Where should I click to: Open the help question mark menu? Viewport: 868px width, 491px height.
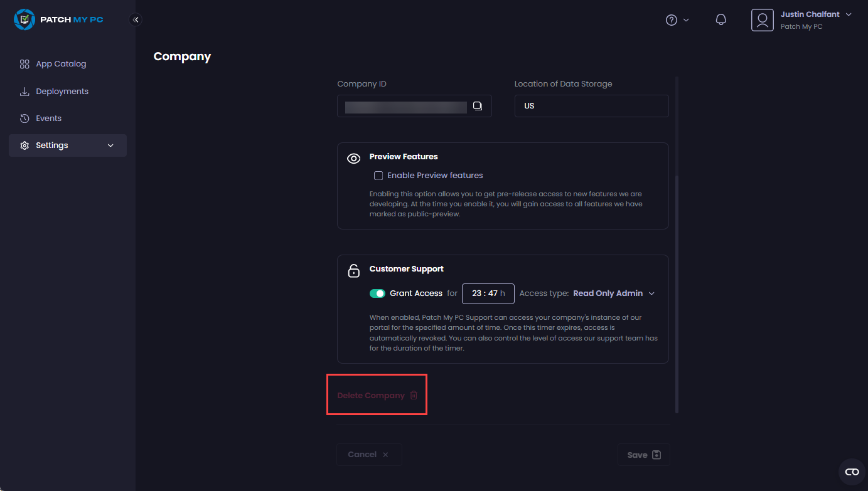click(x=672, y=20)
